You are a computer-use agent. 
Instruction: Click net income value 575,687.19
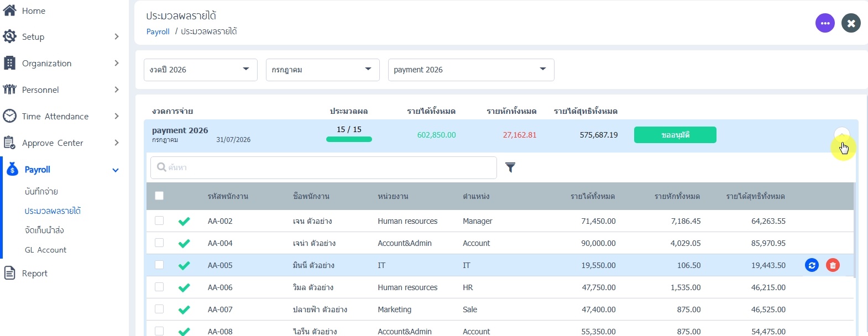[x=599, y=135]
